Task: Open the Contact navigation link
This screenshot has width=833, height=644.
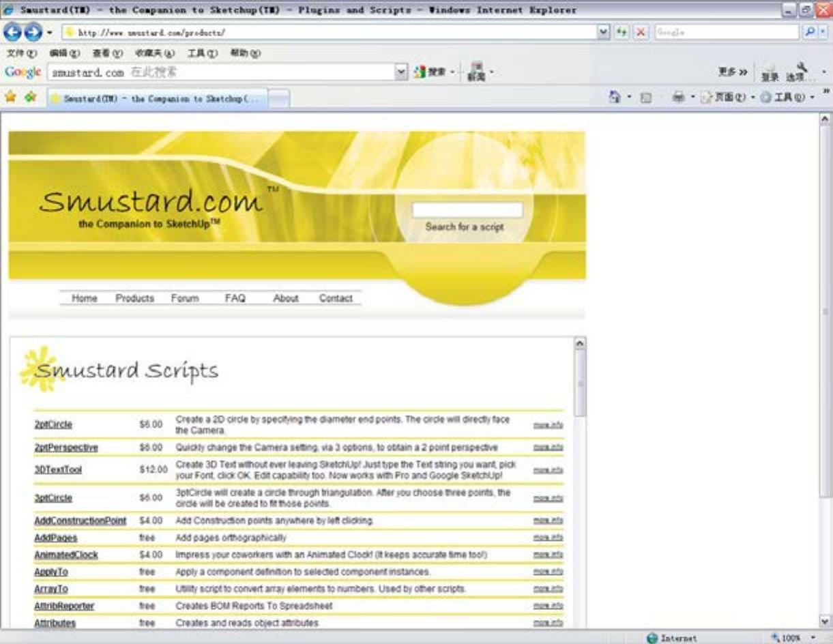Action: tap(336, 298)
